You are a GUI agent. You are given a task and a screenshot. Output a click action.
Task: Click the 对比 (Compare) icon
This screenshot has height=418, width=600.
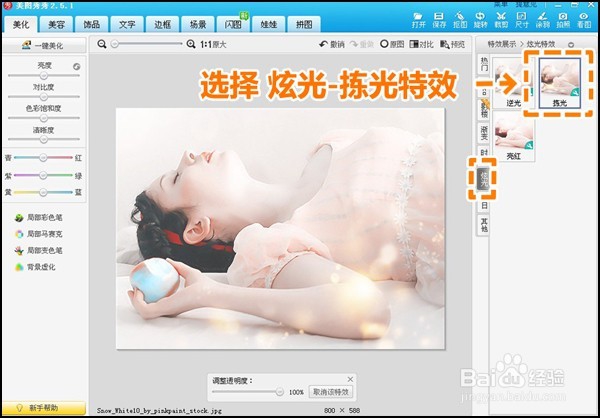(x=421, y=44)
